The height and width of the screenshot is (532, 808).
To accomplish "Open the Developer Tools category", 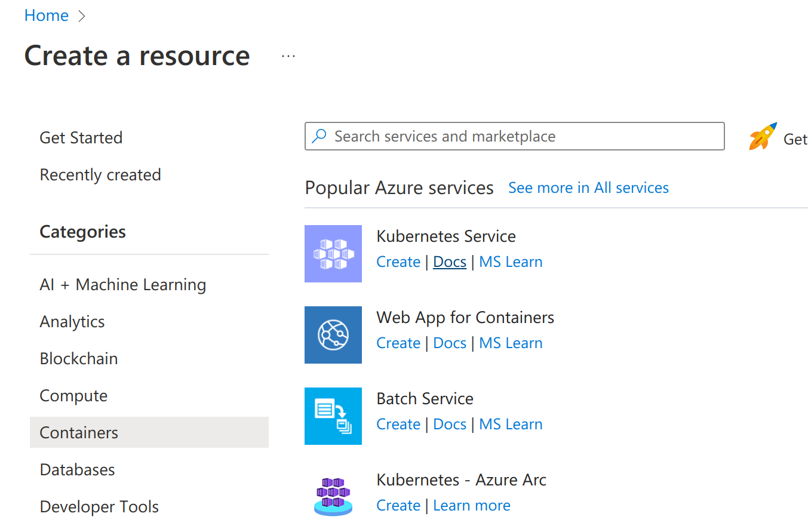I will [99, 507].
